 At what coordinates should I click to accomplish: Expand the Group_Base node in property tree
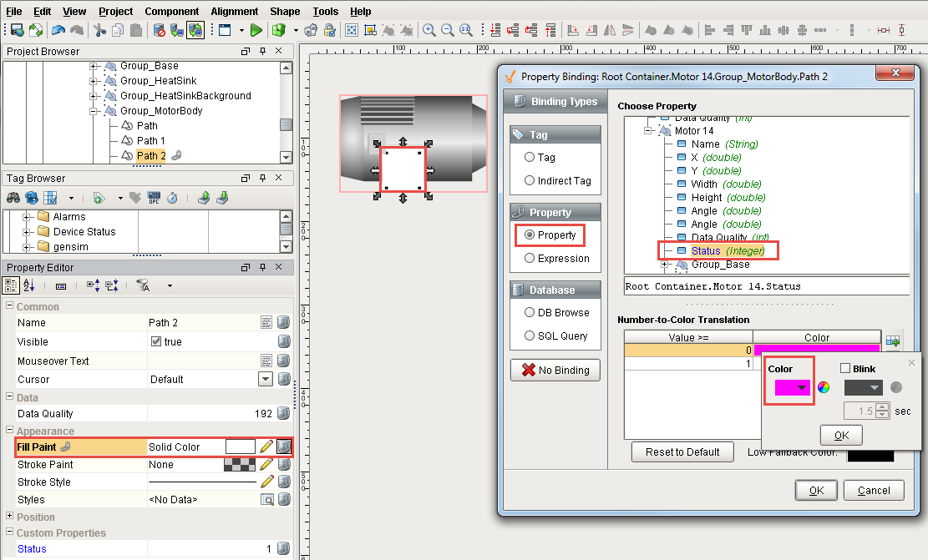click(x=666, y=265)
